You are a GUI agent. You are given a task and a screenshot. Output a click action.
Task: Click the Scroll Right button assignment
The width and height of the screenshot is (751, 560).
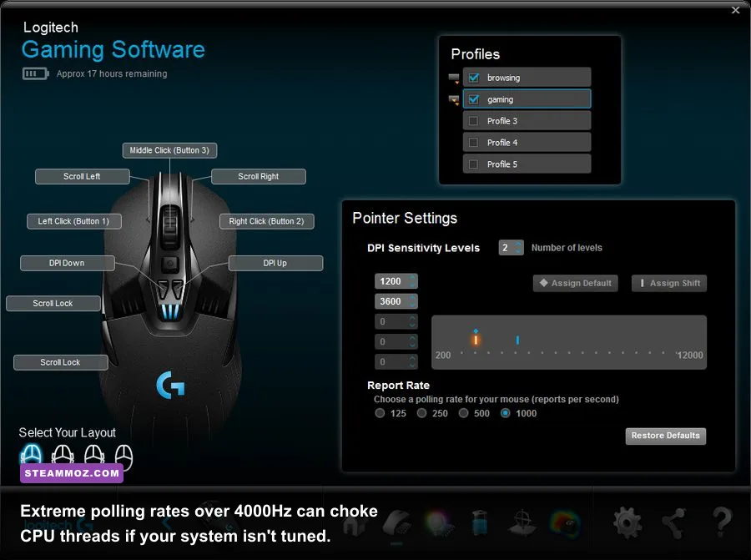(x=258, y=176)
